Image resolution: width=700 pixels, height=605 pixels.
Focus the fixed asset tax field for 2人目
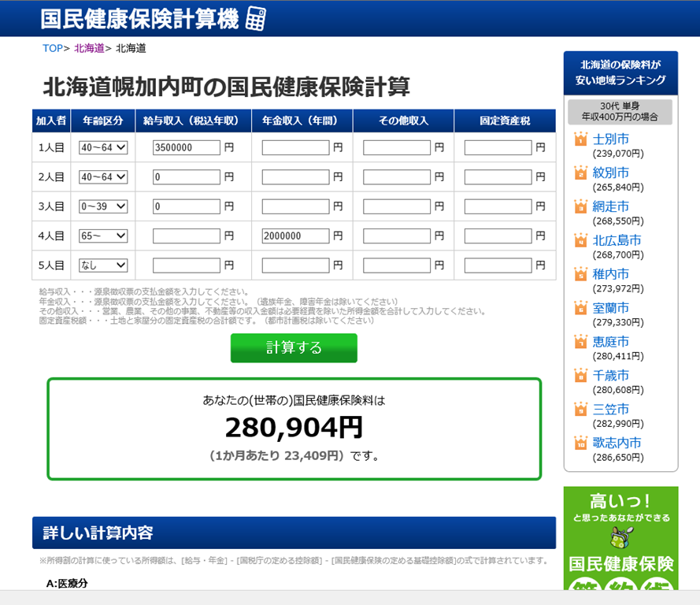tap(498, 177)
